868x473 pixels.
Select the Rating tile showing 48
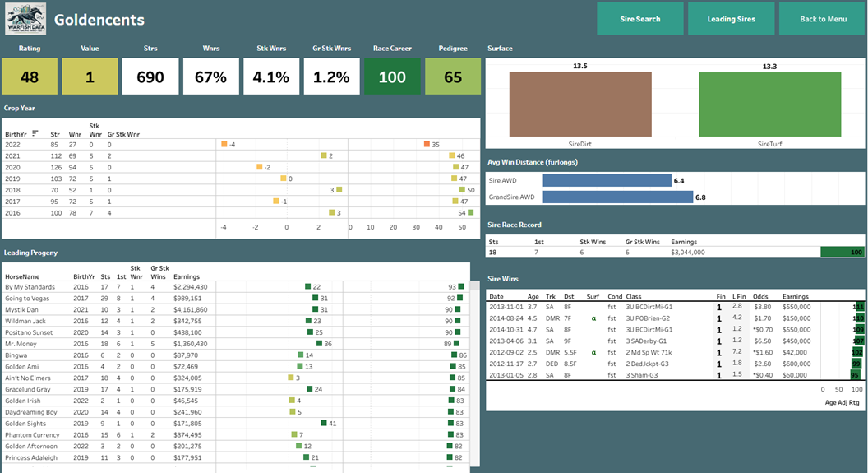pos(30,77)
